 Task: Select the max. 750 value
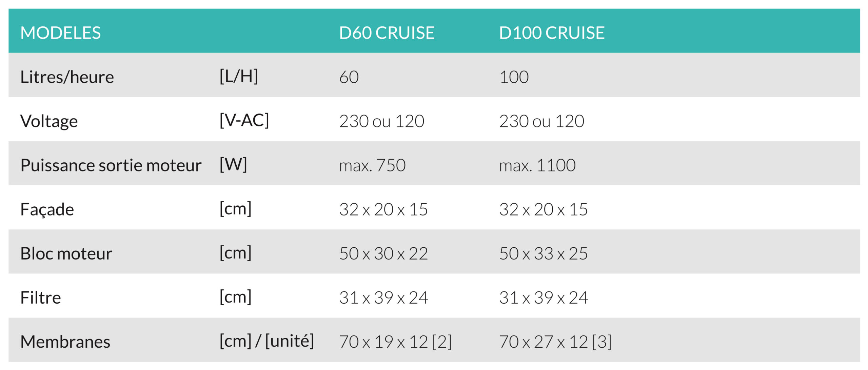[x=372, y=165]
